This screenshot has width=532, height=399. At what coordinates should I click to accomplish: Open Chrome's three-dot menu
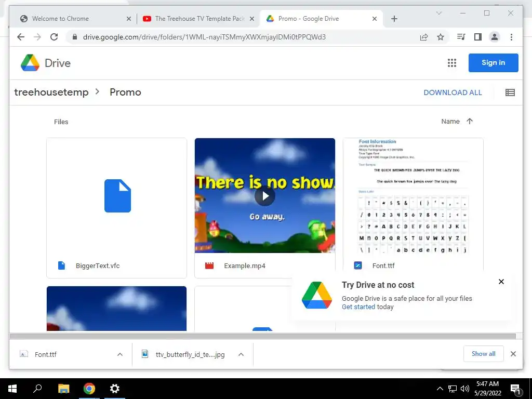(x=511, y=37)
